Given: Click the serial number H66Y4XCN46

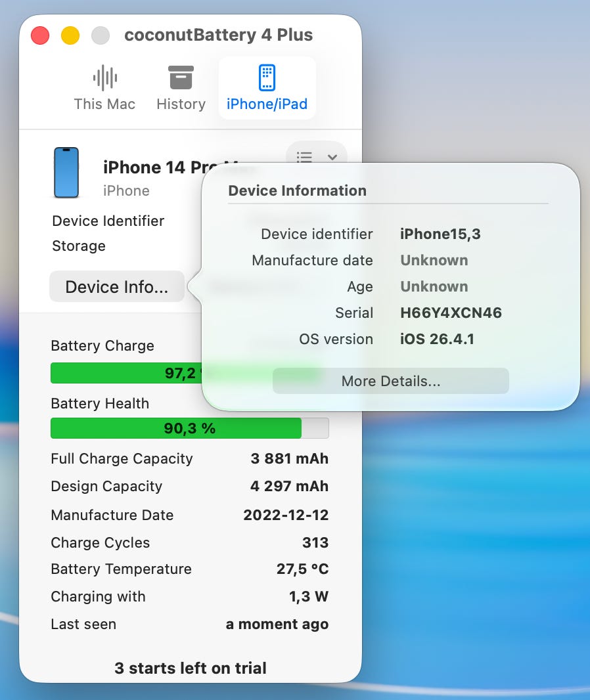Looking at the screenshot, I should tap(451, 313).
